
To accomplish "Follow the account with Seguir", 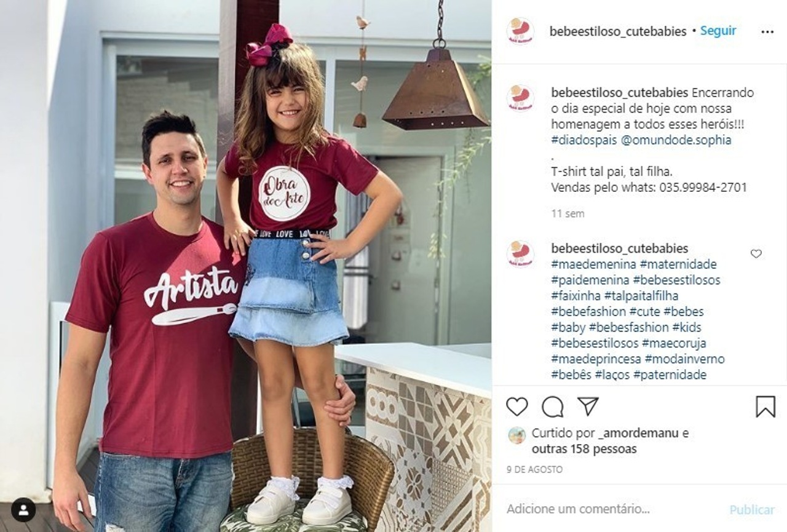I will point(718,31).
